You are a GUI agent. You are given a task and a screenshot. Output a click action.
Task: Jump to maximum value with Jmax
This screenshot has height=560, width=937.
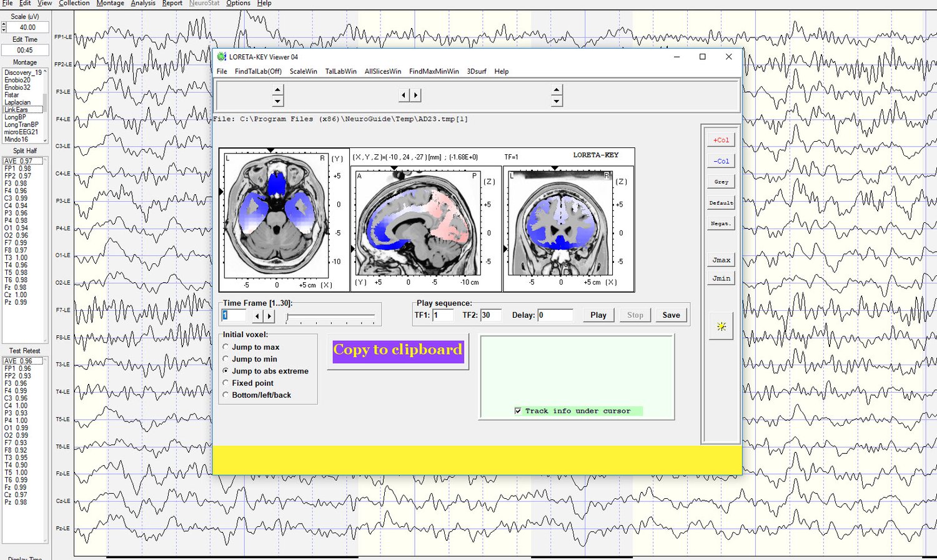point(720,260)
